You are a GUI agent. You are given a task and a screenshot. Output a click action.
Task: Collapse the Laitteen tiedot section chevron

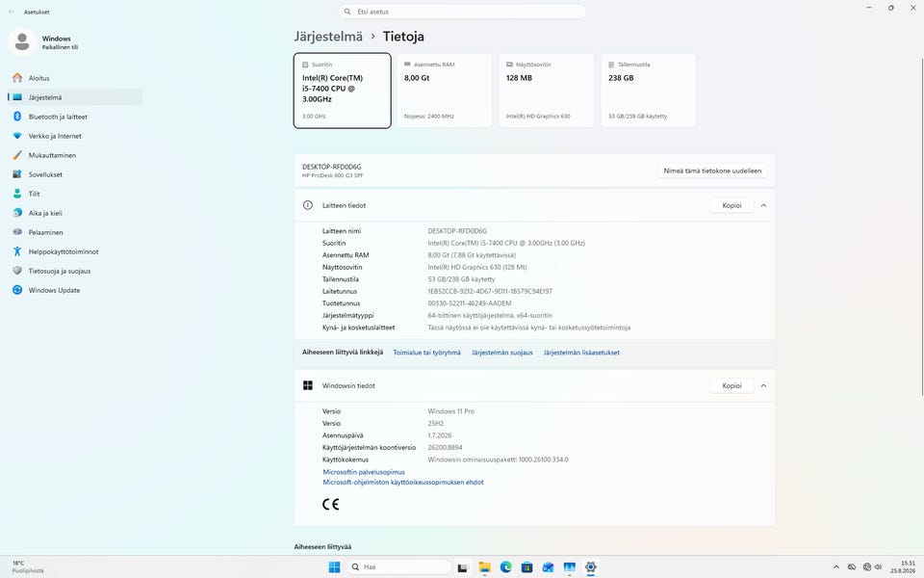click(x=763, y=205)
